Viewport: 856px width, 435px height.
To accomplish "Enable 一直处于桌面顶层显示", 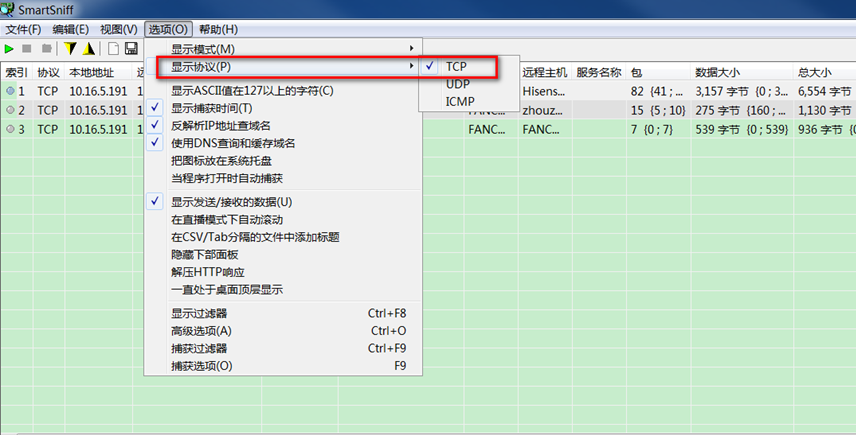I will (x=283, y=289).
